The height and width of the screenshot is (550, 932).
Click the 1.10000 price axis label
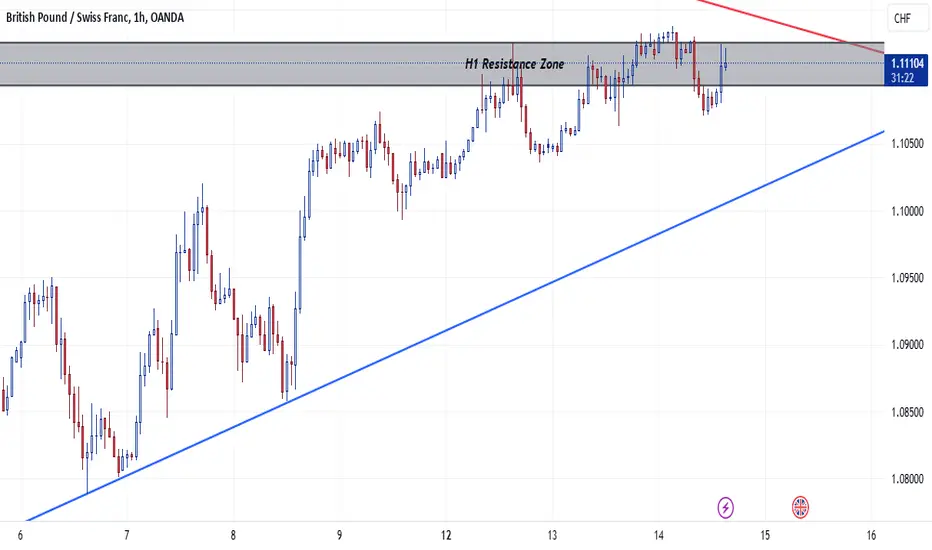pos(907,211)
